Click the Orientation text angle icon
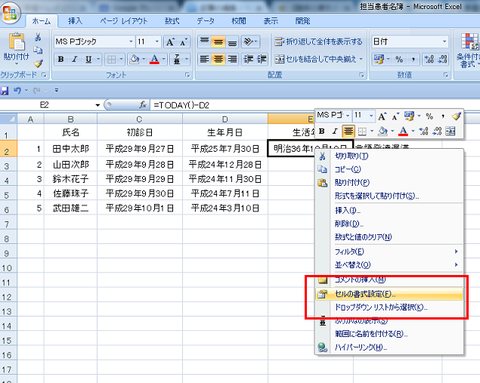 [248, 42]
